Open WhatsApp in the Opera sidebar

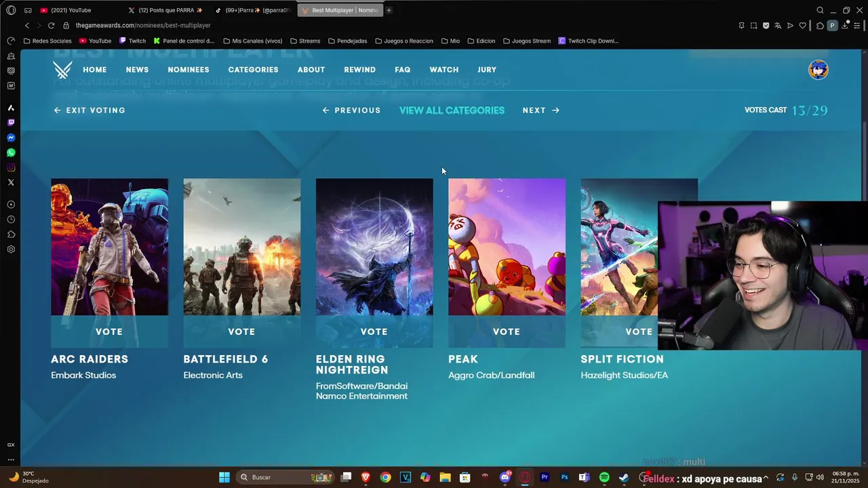point(11,152)
